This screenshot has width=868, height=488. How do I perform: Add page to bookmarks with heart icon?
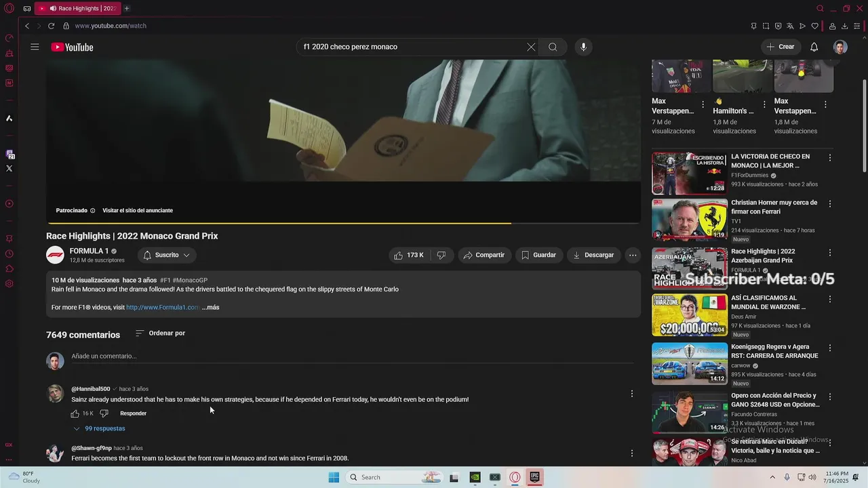814,26
